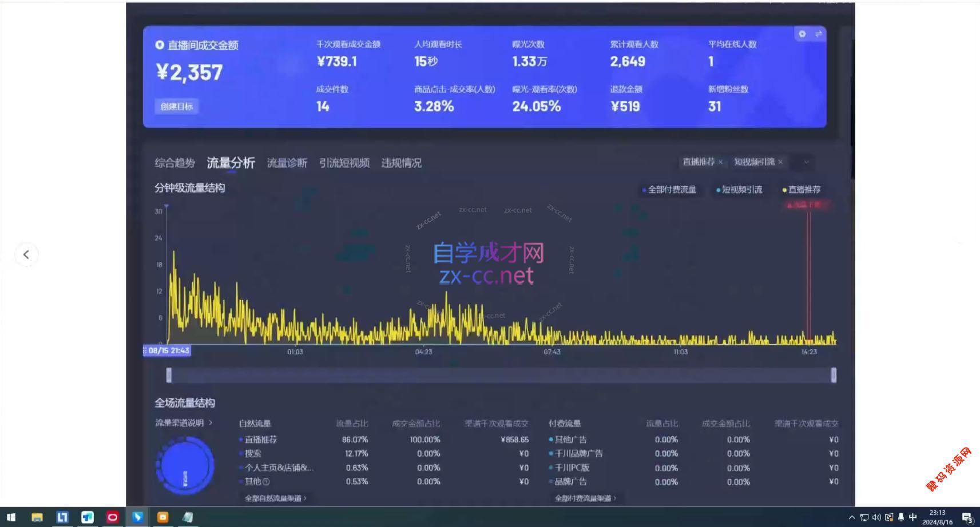The image size is (980, 527).
Task: Remove the 短视频引流 filter tag
Action: point(780,162)
